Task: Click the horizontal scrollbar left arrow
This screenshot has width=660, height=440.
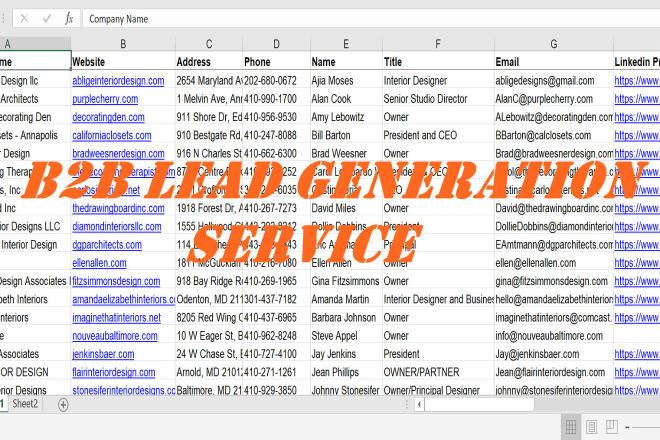Action: pos(419,405)
